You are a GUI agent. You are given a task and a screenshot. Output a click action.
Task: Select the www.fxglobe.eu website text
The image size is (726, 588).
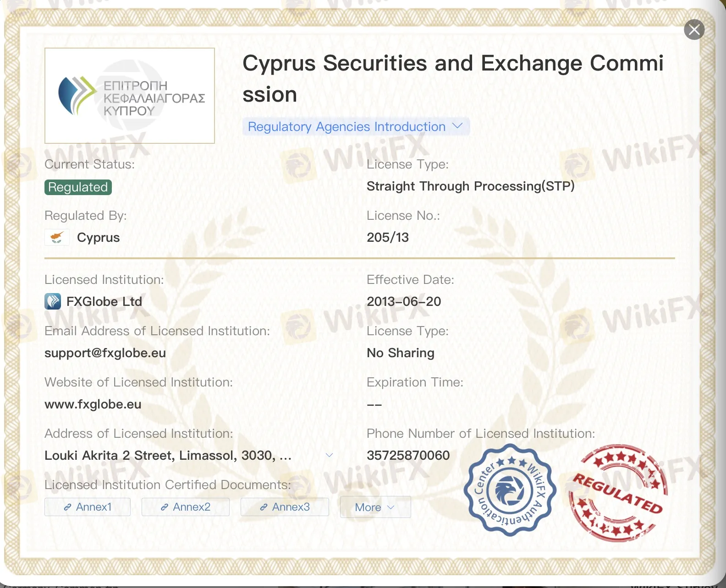(x=93, y=404)
